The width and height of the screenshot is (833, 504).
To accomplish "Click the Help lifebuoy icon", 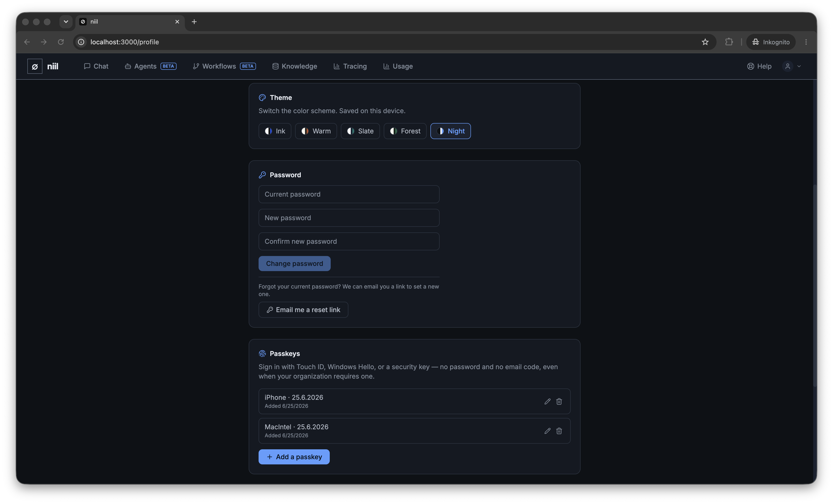I will click(x=751, y=66).
